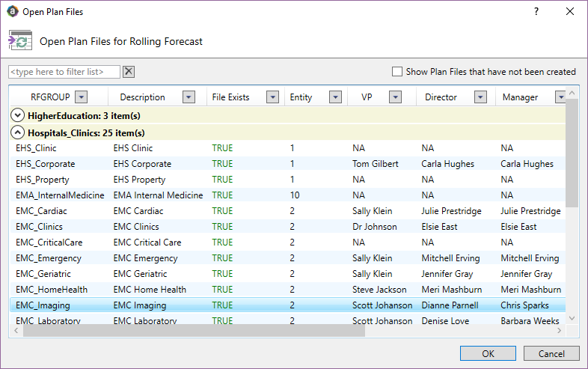Click the Denise Love director cell
Screen dimensions: 588x369
pyautogui.click(x=445, y=320)
